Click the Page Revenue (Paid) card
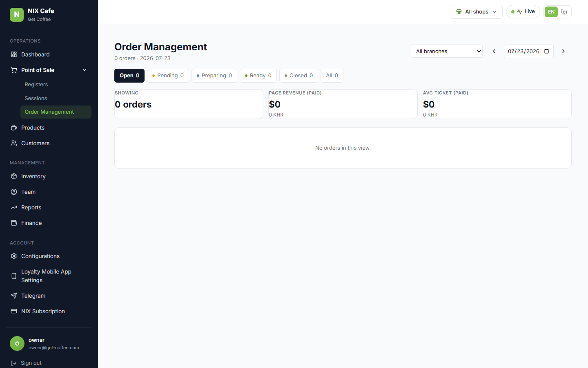The height and width of the screenshot is (368, 588). pos(343,104)
